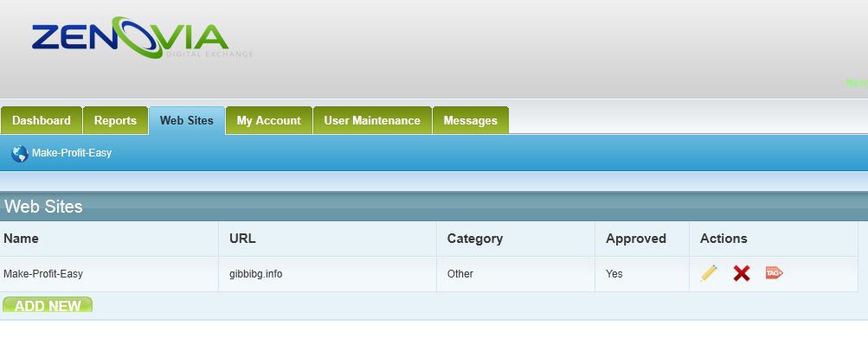This screenshot has width=868, height=338.
Task: Click the ADD NEW button
Action: [48, 305]
